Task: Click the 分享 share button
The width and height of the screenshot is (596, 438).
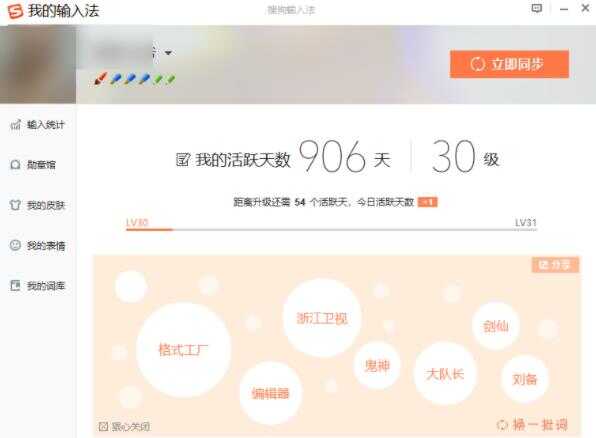Action: [x=555, y=265]
